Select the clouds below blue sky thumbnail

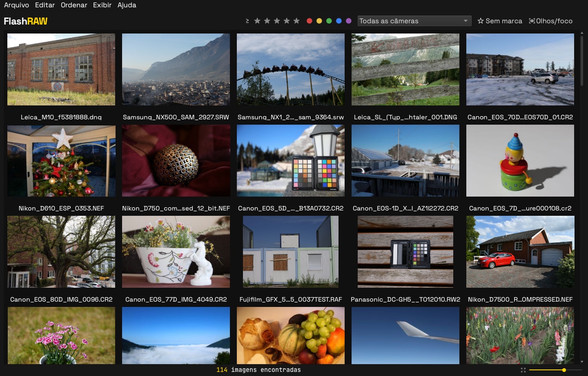176,336
